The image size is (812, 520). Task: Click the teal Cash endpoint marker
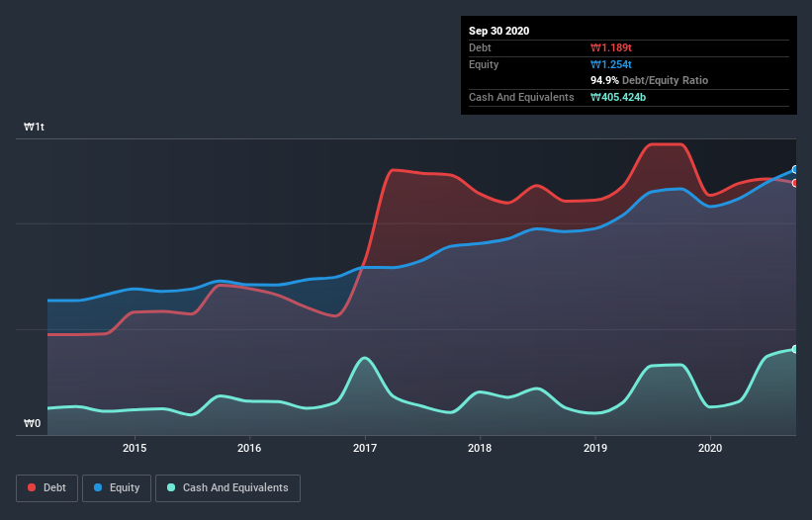click(x=794, y=349)
